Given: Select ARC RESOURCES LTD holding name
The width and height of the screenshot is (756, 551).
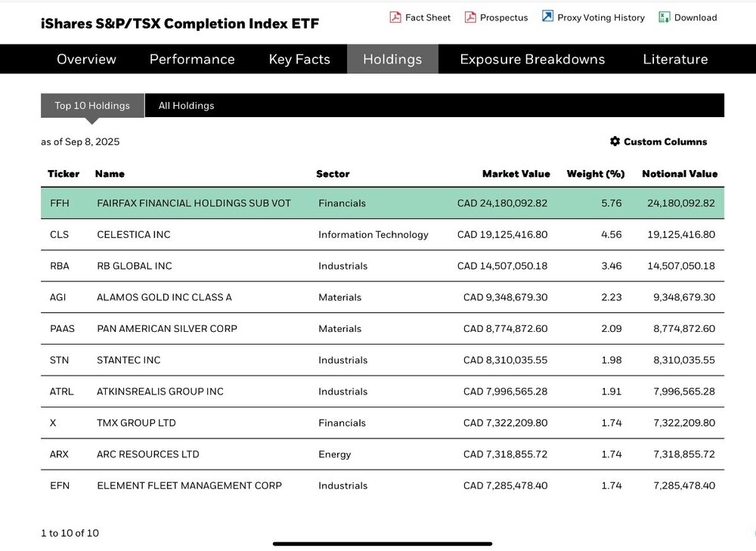Looking at the screenshot, I should click(x=148, y=453).
